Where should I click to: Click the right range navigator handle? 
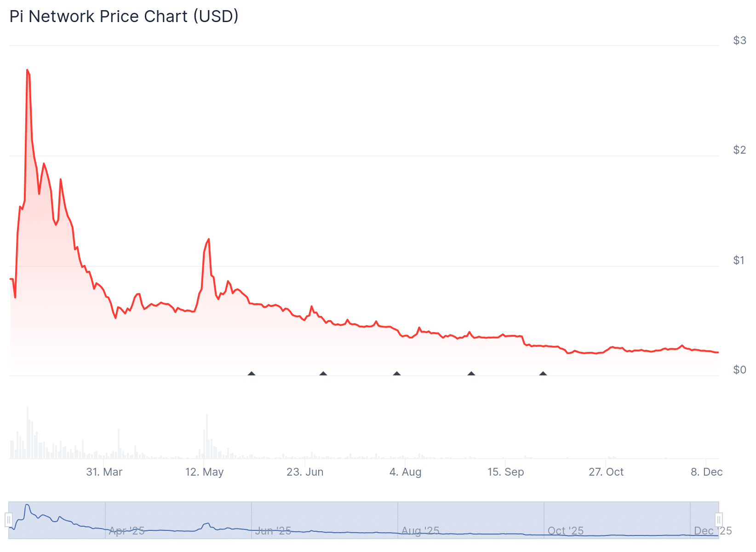pos(719,520)
